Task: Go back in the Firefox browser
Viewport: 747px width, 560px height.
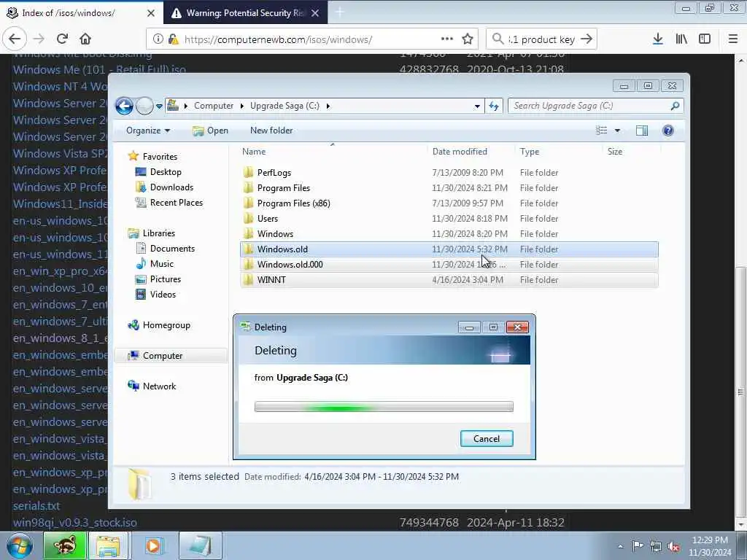Action: tap(15, 39)
